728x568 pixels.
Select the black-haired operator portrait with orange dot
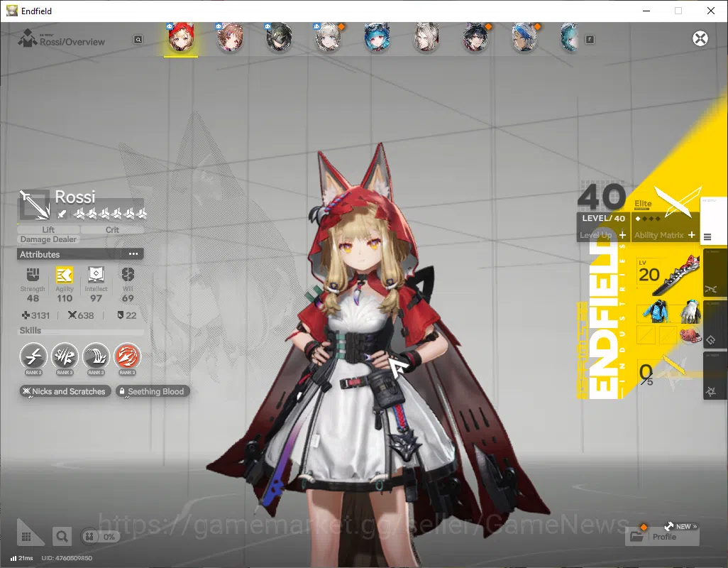tap(475, 38)
